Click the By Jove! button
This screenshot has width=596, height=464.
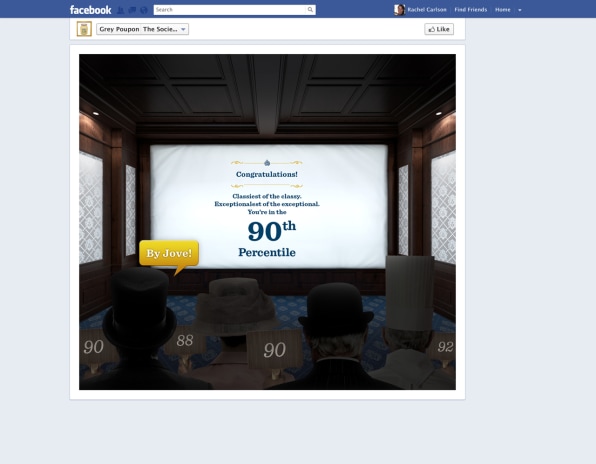[169, 253]
